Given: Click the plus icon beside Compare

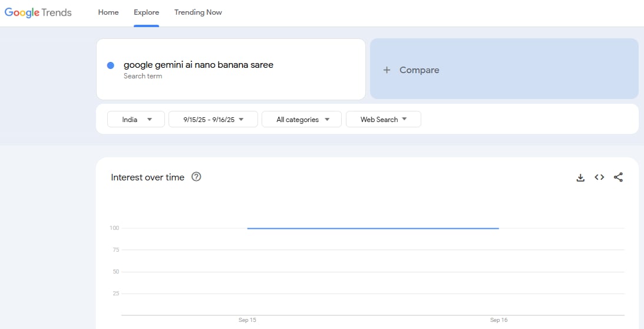Looking at the screenshot, I should click(387, 70).
